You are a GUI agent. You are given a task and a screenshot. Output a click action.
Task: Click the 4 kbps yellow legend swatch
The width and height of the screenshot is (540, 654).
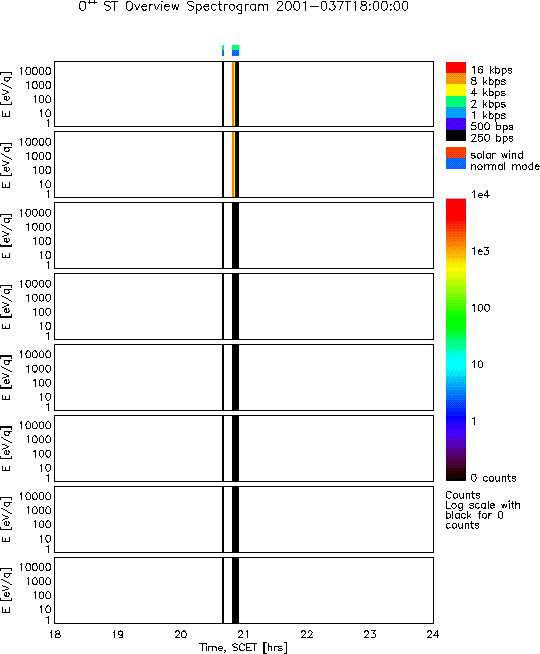point(456,90)
